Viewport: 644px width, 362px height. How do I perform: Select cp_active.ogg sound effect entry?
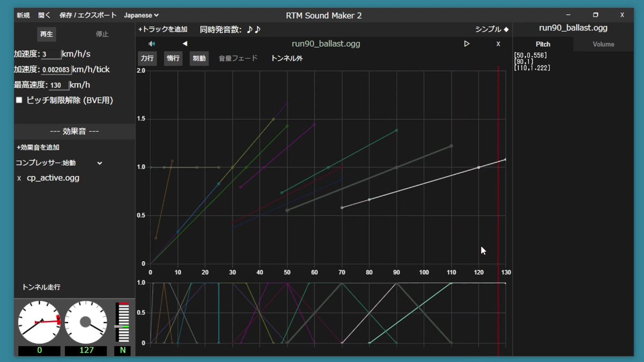point(53,178)
